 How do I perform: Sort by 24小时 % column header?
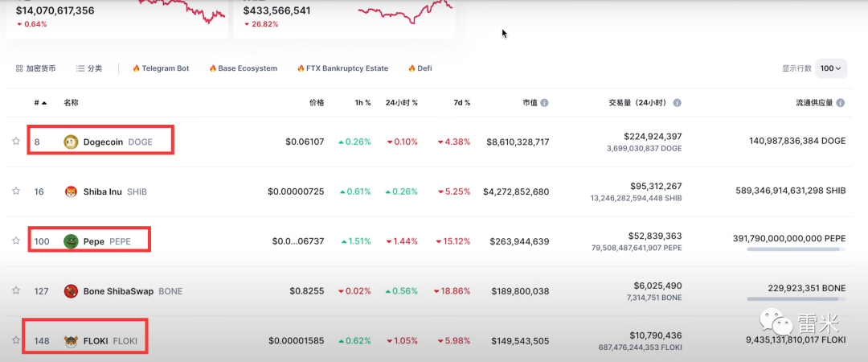(x=401, y=103)
